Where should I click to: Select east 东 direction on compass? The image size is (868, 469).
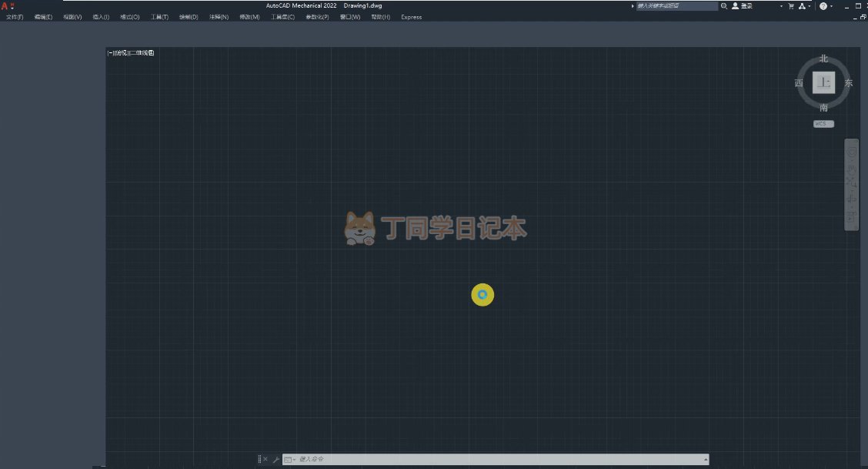pos(848,83)
